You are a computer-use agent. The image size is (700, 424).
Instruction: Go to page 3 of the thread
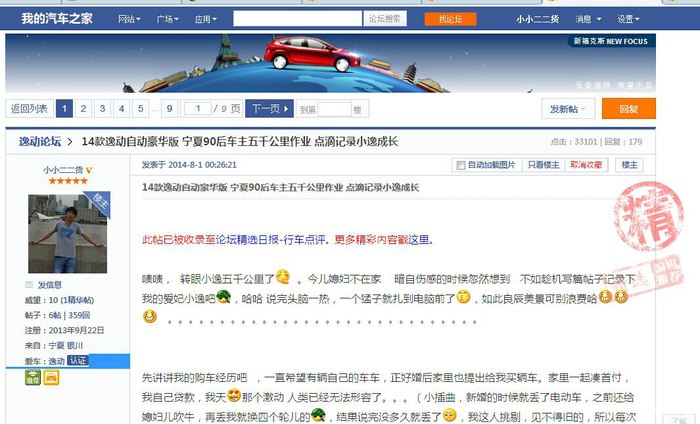[102, 109]
